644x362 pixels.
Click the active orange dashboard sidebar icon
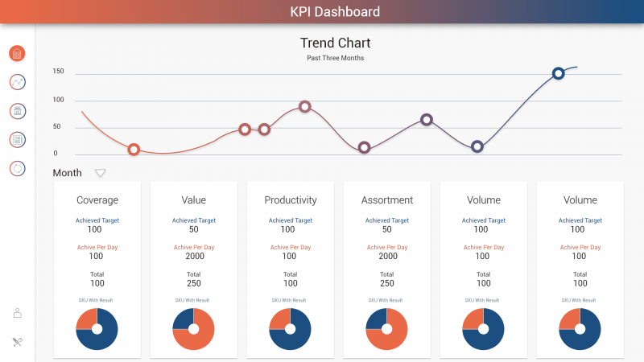17,53
